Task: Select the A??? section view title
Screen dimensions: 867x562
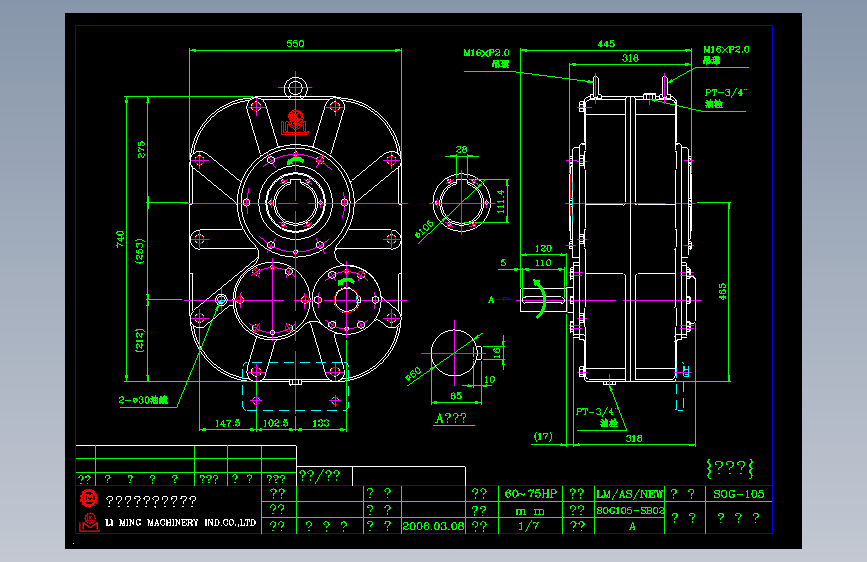Action: pyautogui.click(x=451, y=418)
